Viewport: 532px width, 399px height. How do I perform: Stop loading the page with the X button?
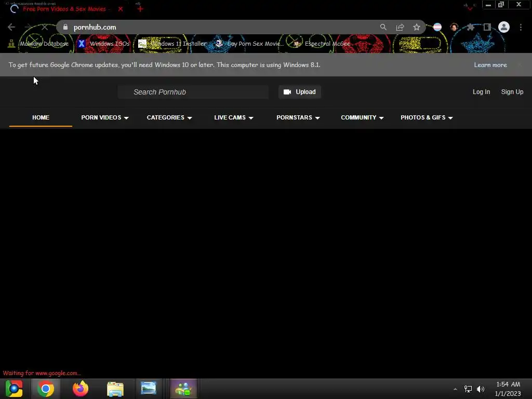click(45, 27)
